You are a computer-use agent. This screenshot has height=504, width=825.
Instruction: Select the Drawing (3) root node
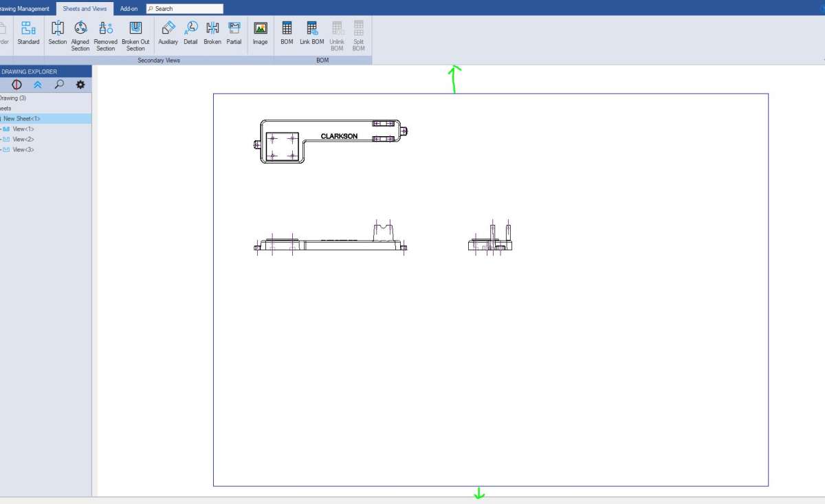coord(13,98)
